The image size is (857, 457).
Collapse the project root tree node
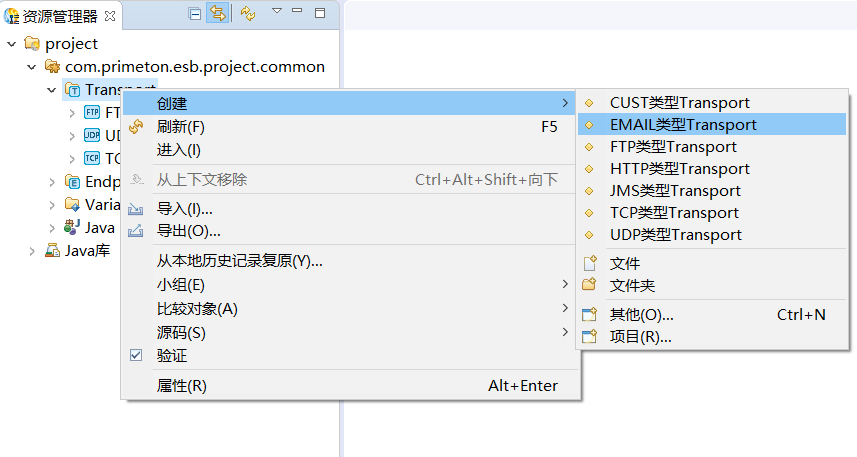12,44
